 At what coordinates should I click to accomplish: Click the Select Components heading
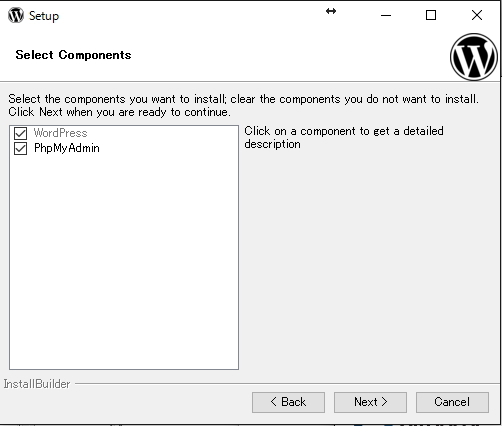point(73,55)
